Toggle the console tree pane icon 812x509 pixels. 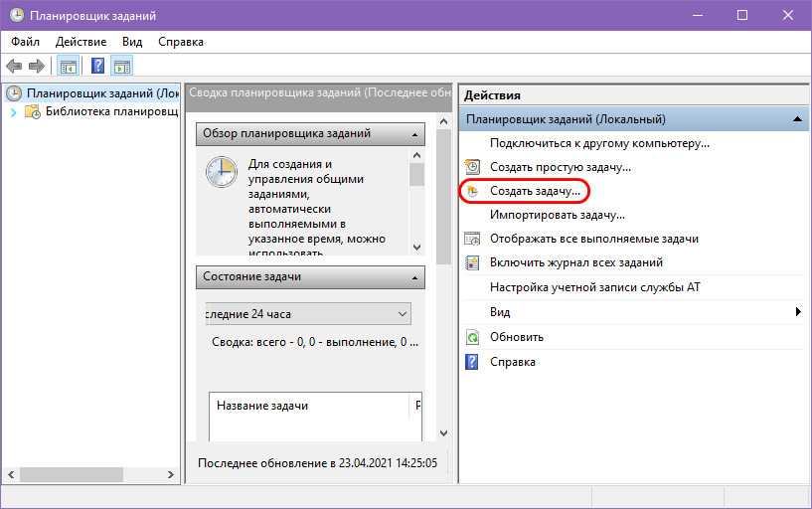pyautogui.click(x=68, y=67)
